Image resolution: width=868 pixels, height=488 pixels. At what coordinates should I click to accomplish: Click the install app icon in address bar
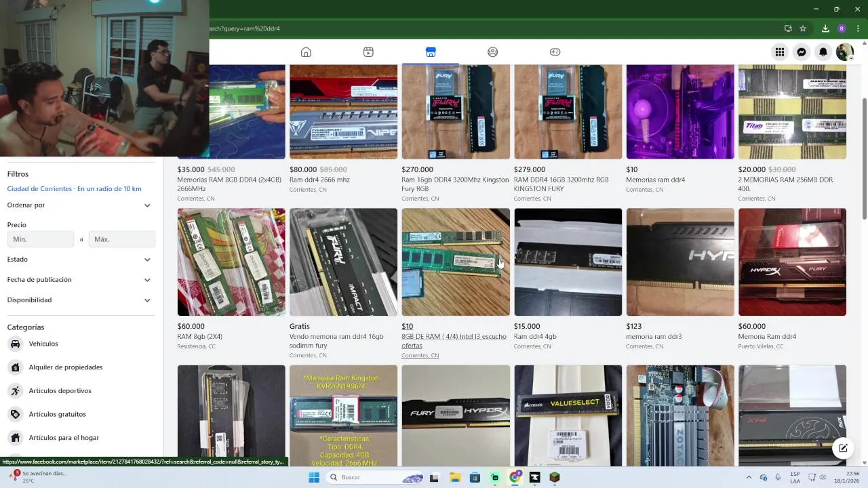[x=788, y=28]
